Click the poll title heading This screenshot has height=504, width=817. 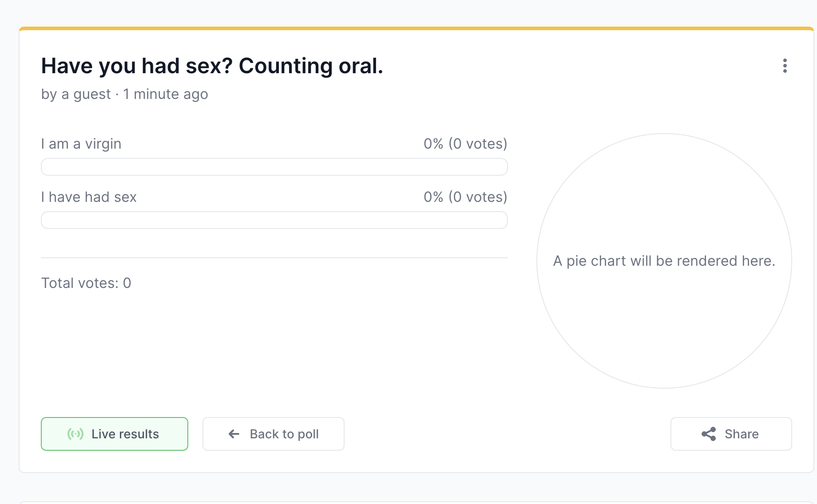(x=212, y=66)
